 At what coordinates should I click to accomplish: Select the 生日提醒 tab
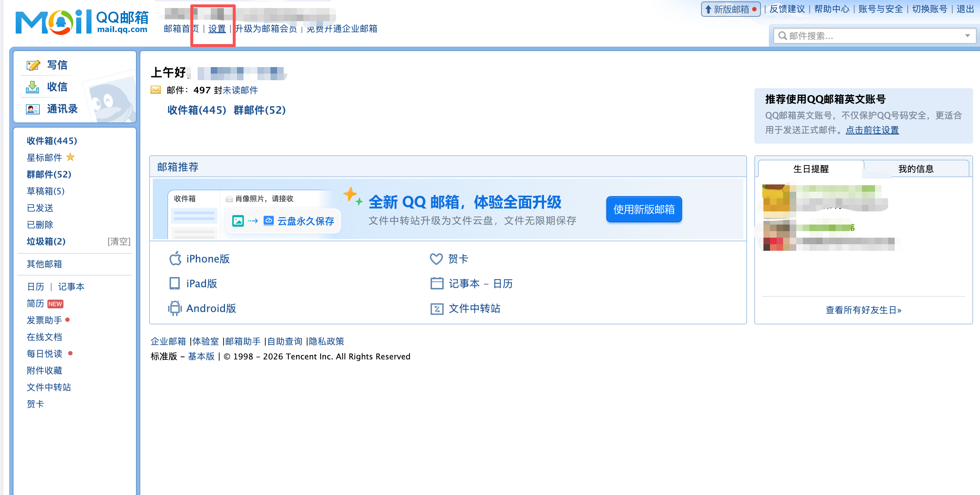811,169
